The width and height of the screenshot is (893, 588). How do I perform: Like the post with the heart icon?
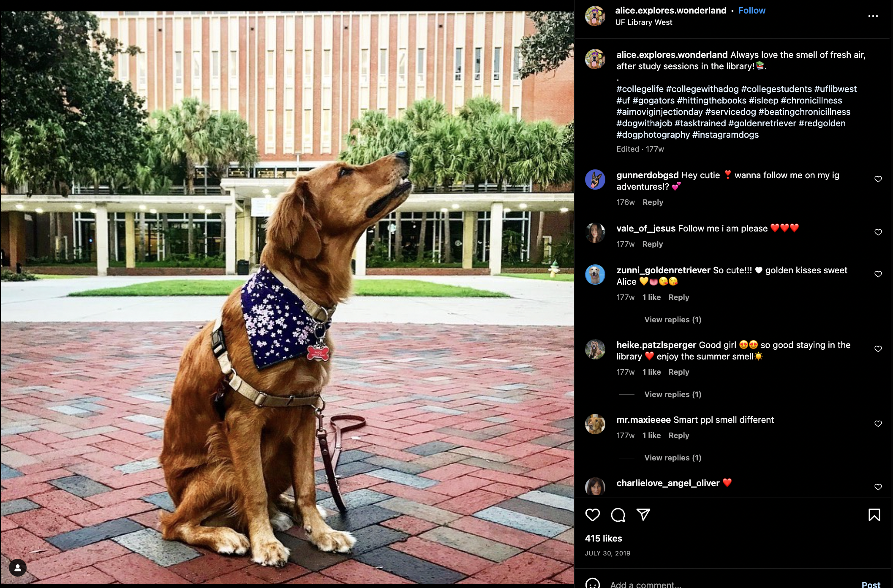pos(592,515)
